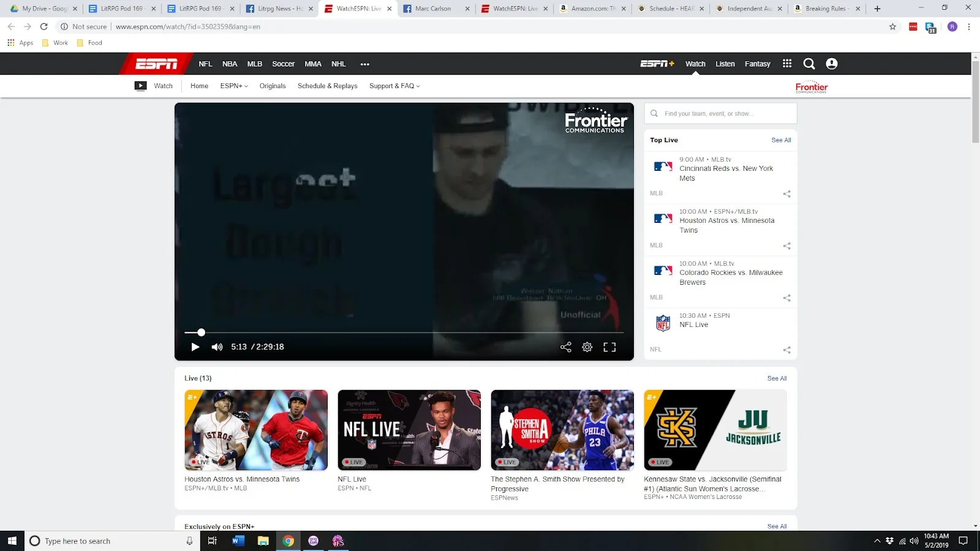The width and height of the screenshot is (980, 551).
Task: Open the Windows Start menu
Action: coord(12,541)
